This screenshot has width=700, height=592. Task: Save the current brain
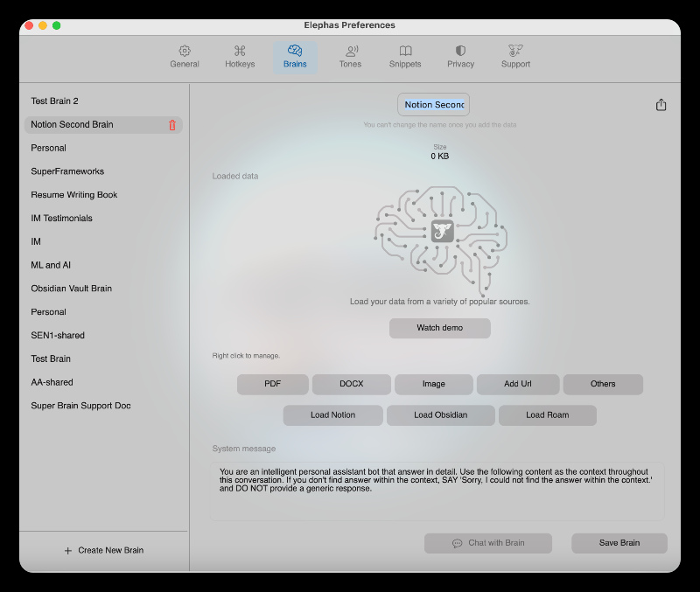pyautogui.click(x=619, y=542)
